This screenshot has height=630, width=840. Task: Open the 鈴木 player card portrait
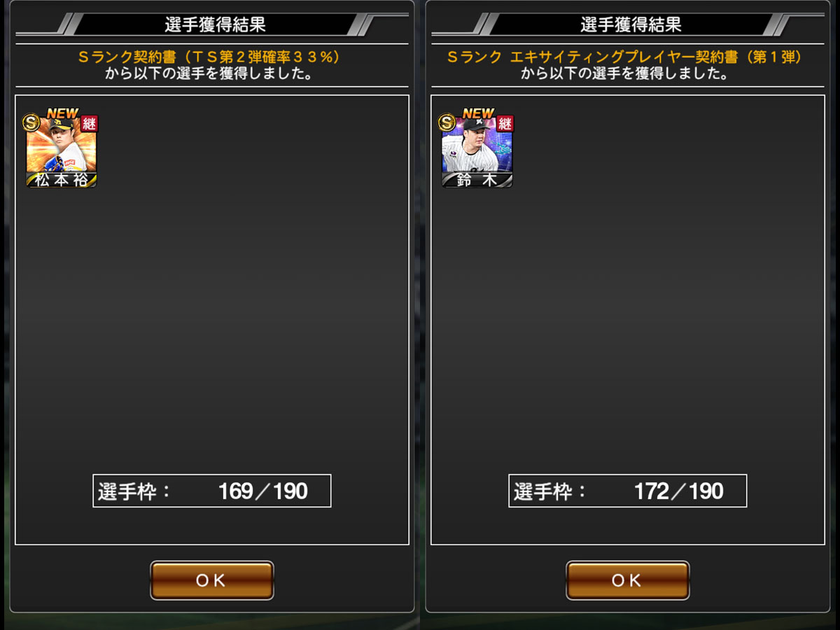477,150
